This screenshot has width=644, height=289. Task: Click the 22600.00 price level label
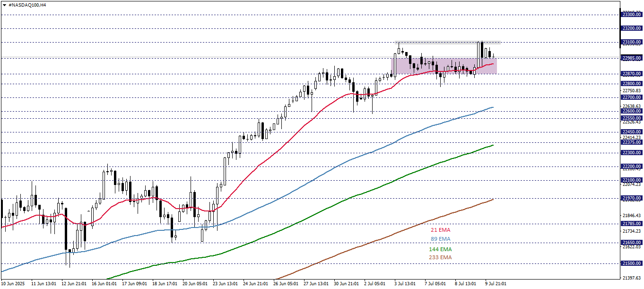pyautogui.click(x=632, y=111)
